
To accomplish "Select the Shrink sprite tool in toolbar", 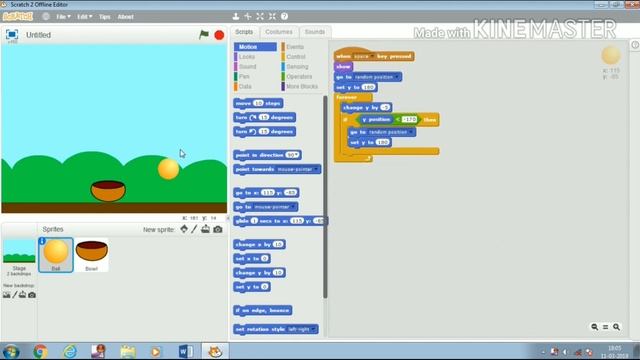I will click(x=272, y=16).
